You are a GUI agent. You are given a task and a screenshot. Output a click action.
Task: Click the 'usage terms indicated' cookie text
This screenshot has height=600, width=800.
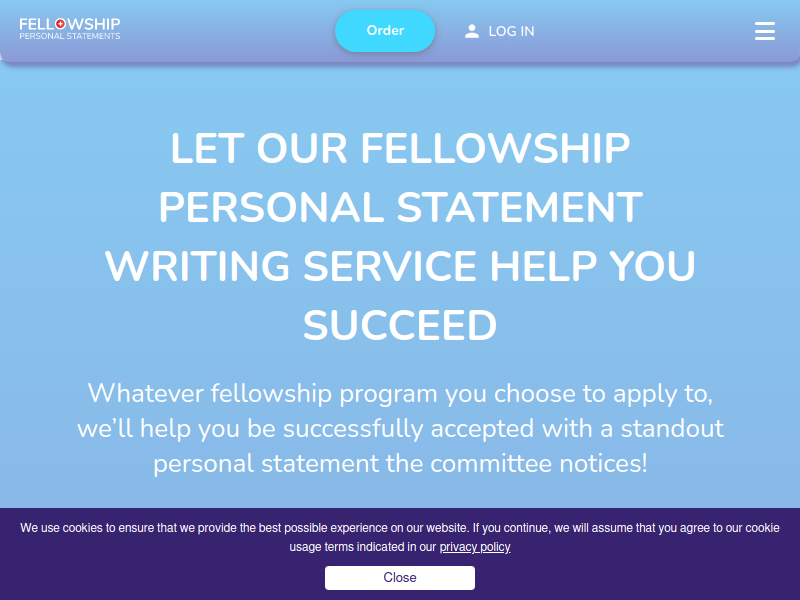363,547
